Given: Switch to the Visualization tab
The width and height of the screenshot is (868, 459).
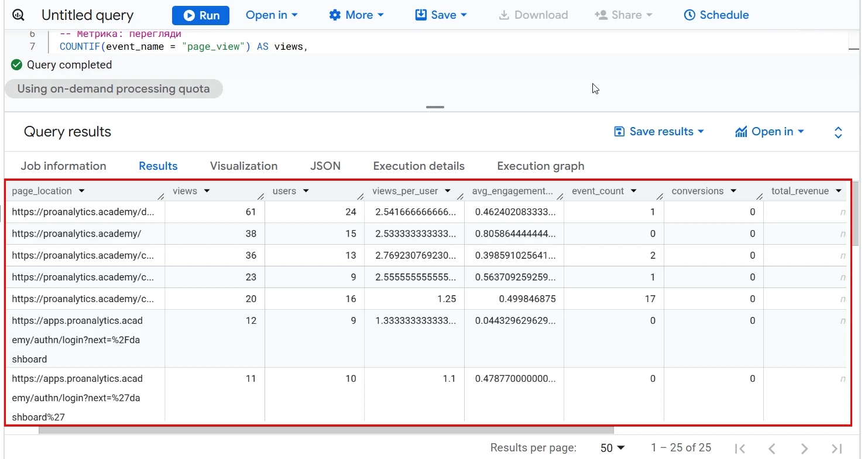Looking at the screenshot, I should (243, 166).
